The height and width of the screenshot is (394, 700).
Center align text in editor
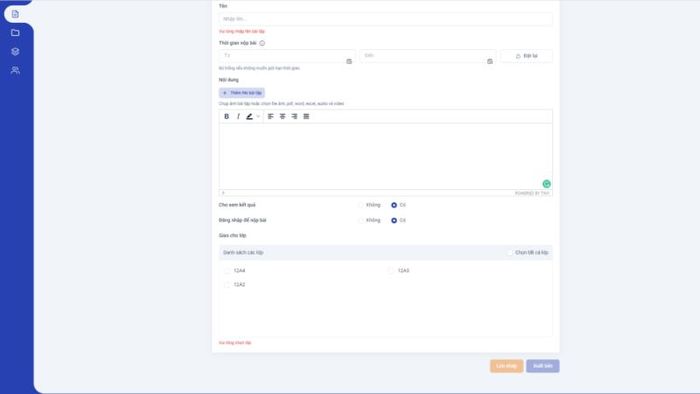(282, 116)
